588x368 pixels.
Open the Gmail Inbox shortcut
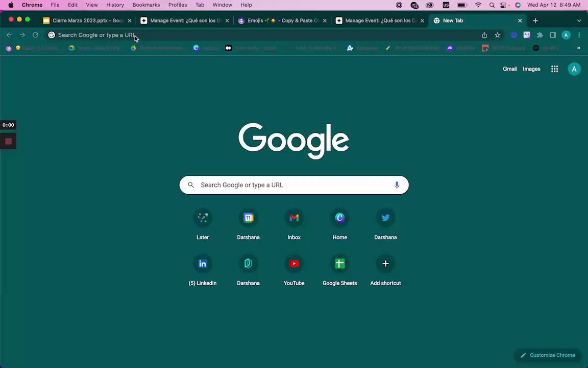tap(294, 224)
